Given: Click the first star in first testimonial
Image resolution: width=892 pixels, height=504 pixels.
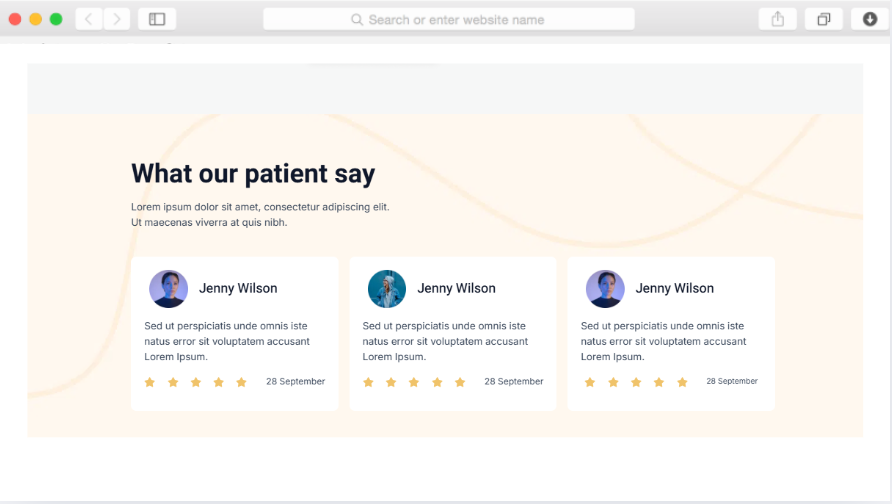Looking at the screenshot, I should 150,382.
